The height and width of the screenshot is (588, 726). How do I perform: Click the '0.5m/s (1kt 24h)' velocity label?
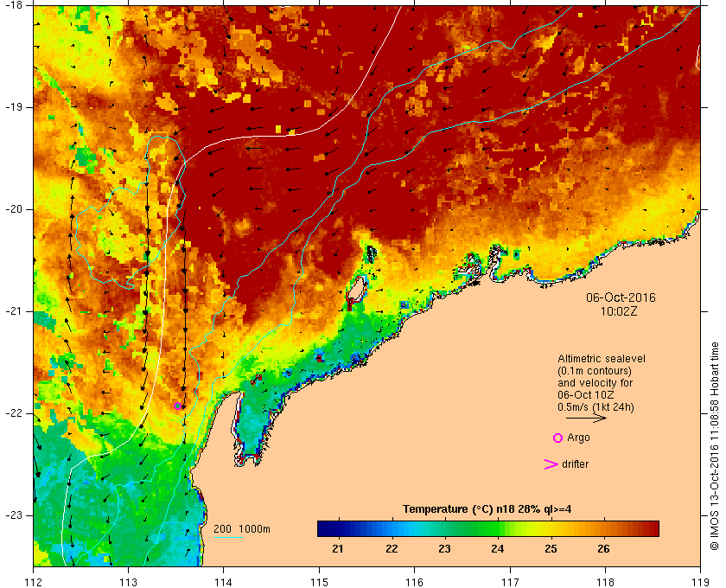(x=595, y=407)
